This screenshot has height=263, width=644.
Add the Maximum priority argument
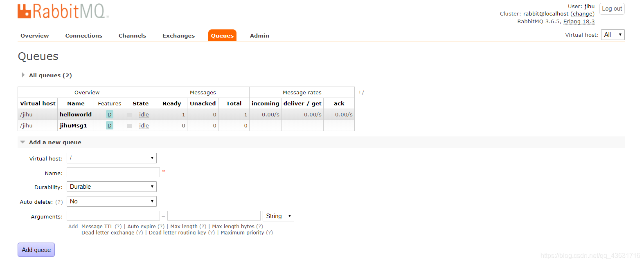pos(242,233)
